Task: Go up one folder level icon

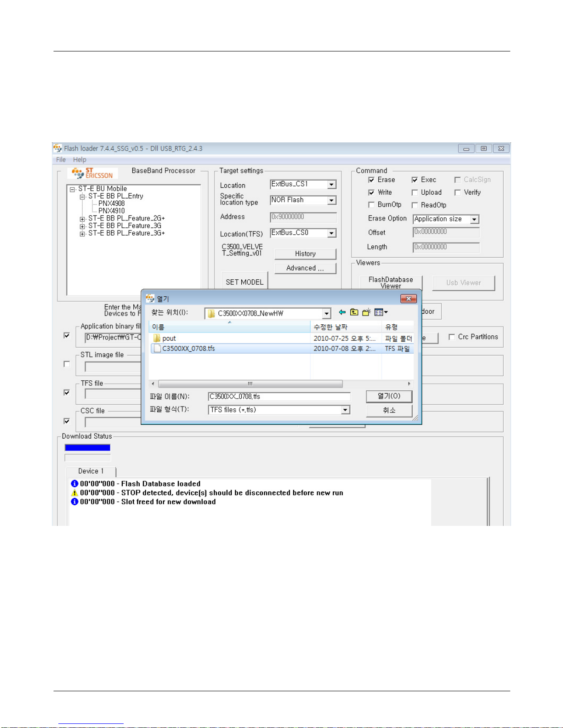Action: tap(354, 312)
